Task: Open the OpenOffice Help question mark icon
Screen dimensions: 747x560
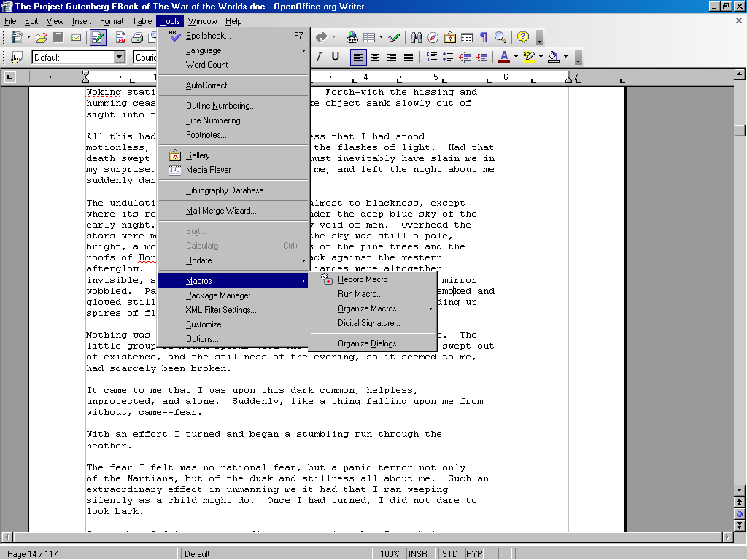Action: pos(523,37)
